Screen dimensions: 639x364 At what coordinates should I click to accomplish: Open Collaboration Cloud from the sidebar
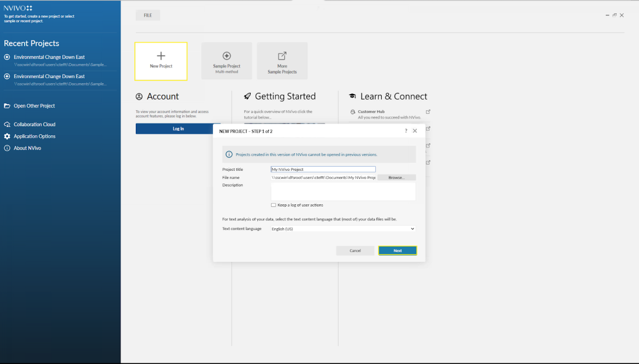click(7, 124)
